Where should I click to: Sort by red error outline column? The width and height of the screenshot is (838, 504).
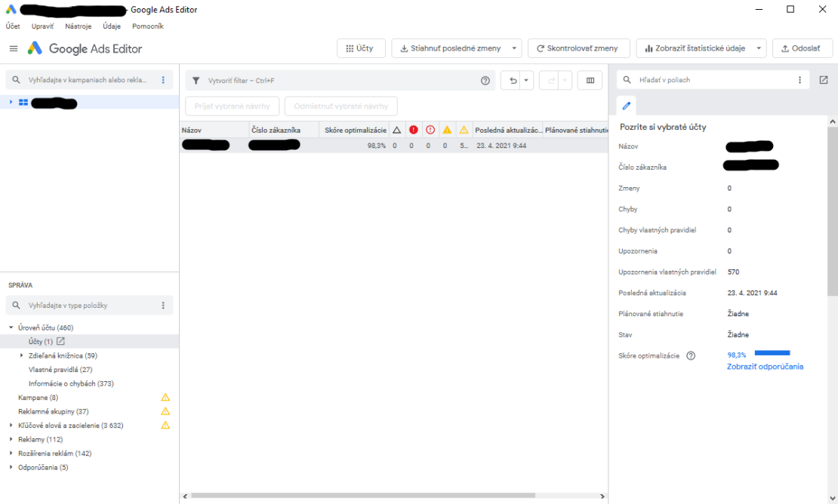430,130
